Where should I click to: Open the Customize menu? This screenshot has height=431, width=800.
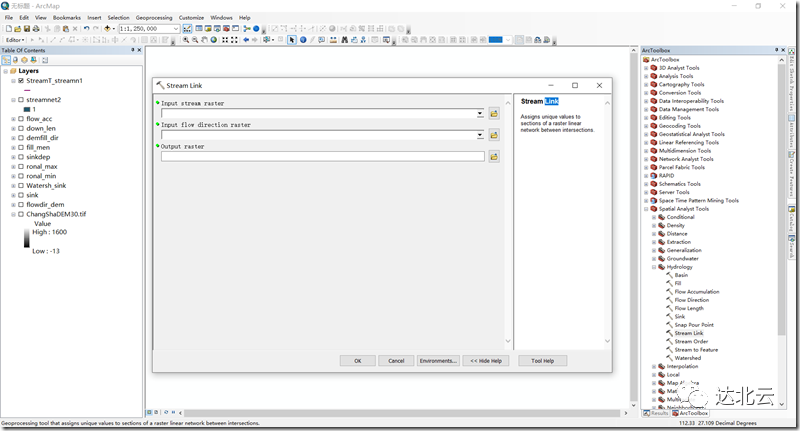click(191, 17)
